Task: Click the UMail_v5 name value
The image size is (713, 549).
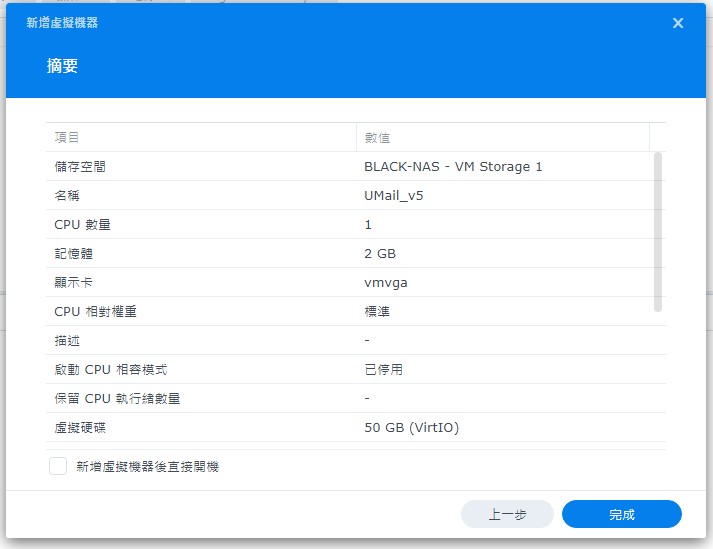Action: click(x=394, y=196)
